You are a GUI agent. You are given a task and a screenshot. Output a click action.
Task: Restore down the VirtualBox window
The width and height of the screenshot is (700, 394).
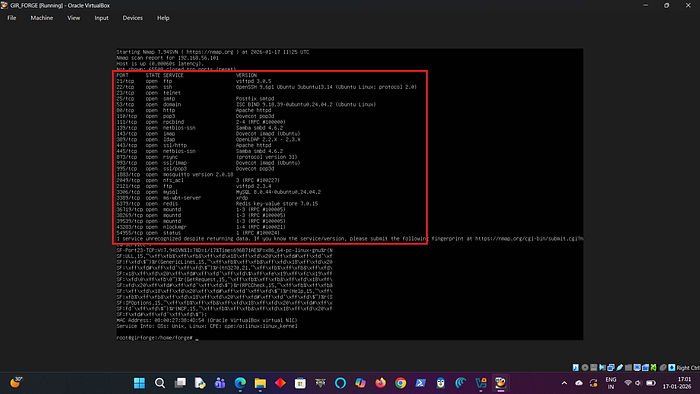667,5
